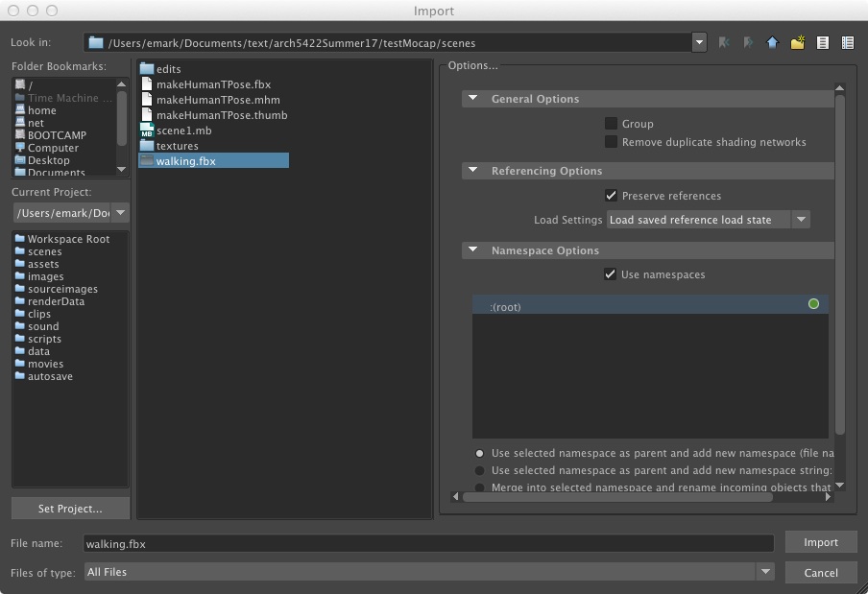Create a new folder
This screenshot has height=594, width=868.
coord(797,42)
